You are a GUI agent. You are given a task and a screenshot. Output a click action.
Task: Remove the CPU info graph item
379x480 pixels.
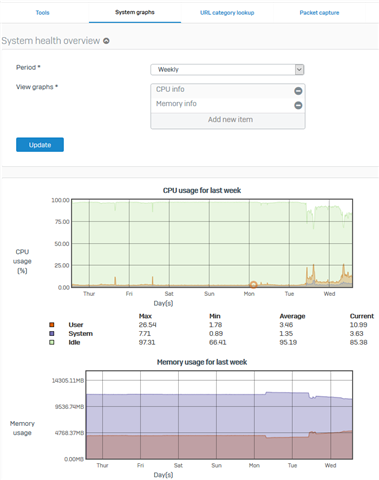(298, 91)
